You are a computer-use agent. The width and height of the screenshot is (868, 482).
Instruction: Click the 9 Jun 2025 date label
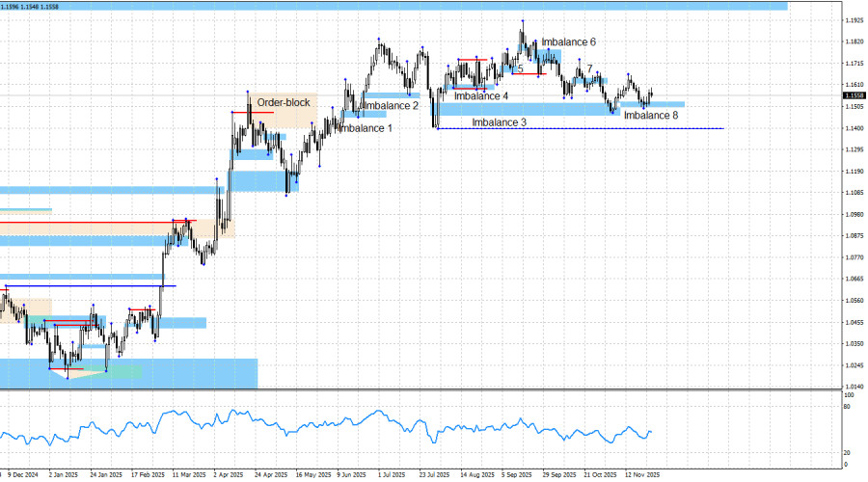tap(351, 475)
